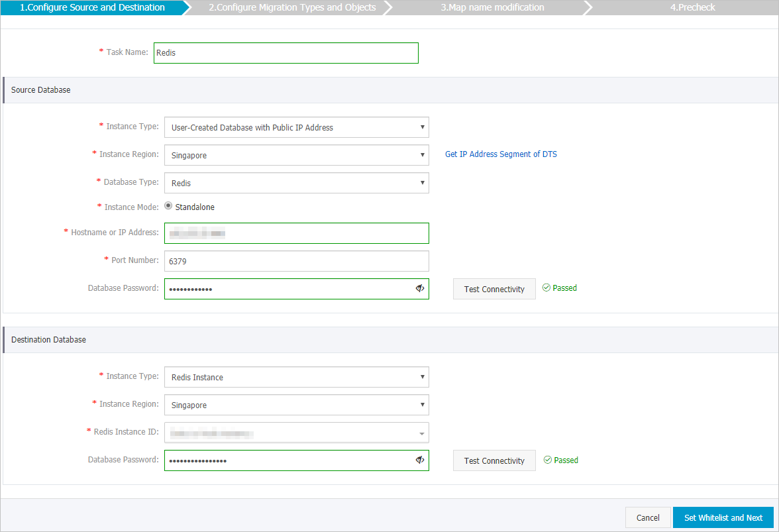Image resolution: width=779 pixels, height=532 pixels.
Task: Click green Passed checkmark beside destination connectivity
Action: tap(548, 460)
